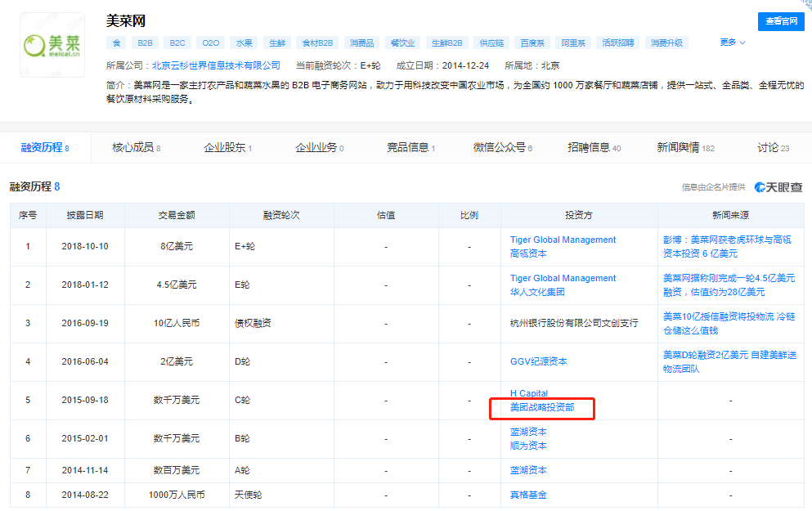Click the 1000万人民币 amount cell
Image resolution: width=812 pixels, height=511 pixels.
coord(177,495)
